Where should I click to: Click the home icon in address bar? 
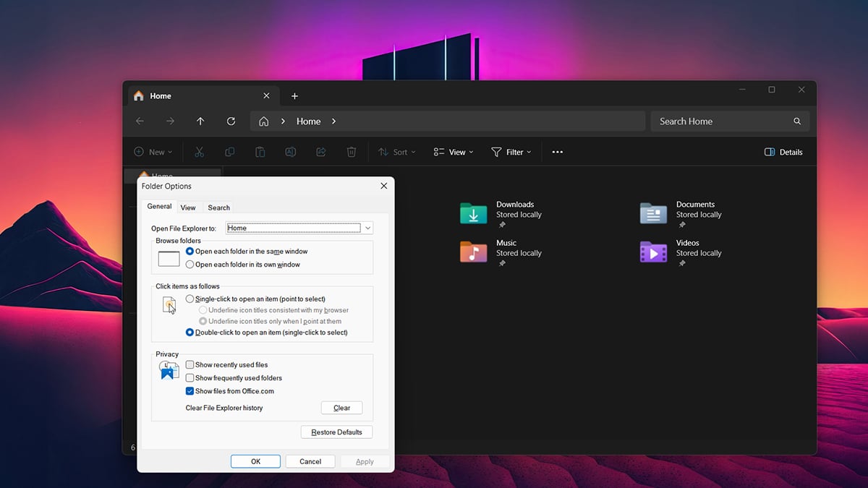[264, 121]
